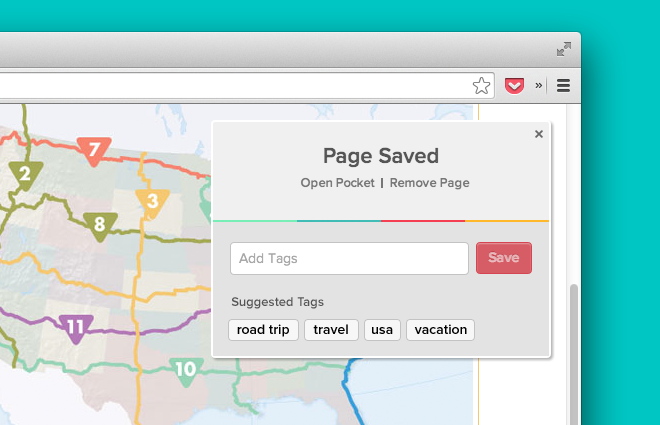The height and width of the screenshot is (425, 660).
Task: Click the Page Saved heading
Action: [381, 156]
